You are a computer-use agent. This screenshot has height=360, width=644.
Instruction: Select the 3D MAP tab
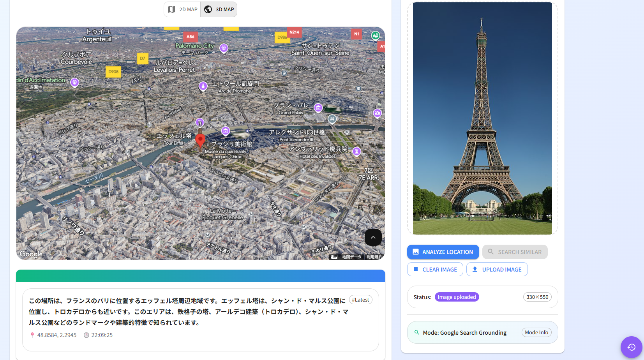[219, 9]
